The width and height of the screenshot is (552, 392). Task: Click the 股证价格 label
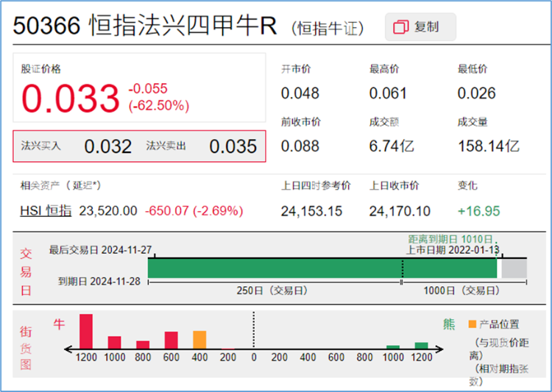click(x=40, y=69)
